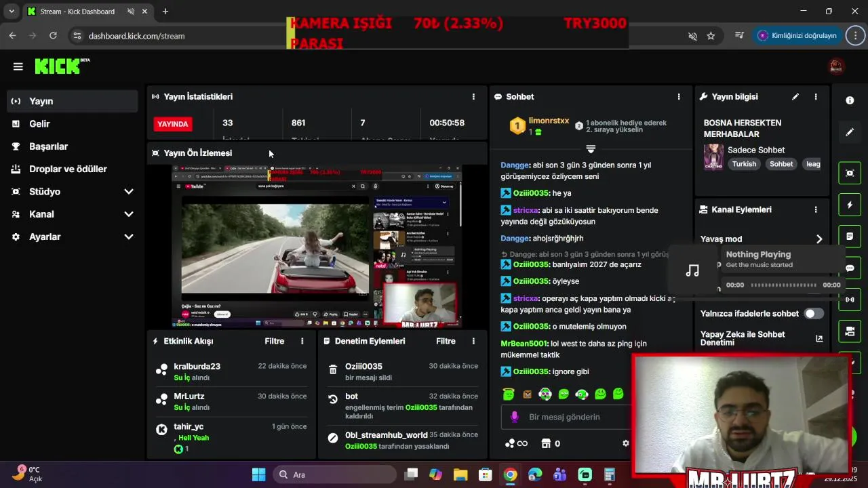Click the stream preview video thumbnail
Image resolution: width=868 pixels, height=488 pixels.
pyautogui.click(x=317, y=247)
